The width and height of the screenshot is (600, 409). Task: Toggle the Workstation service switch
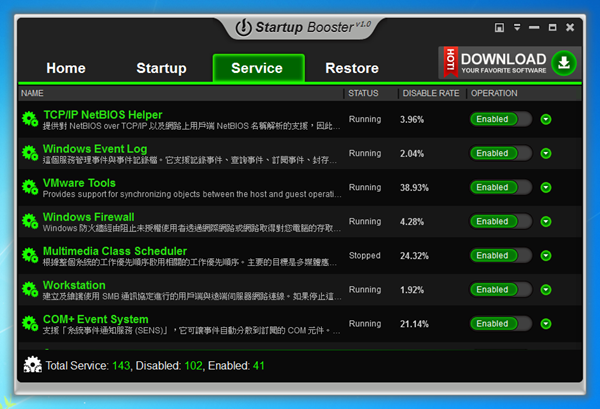coord(501,289)
